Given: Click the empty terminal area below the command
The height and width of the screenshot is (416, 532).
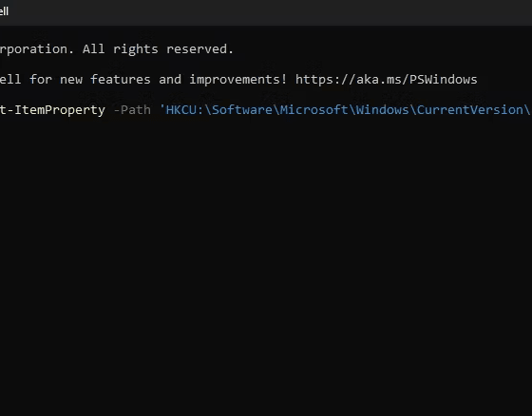Looking at the screenshot, I should pos(266,265).
